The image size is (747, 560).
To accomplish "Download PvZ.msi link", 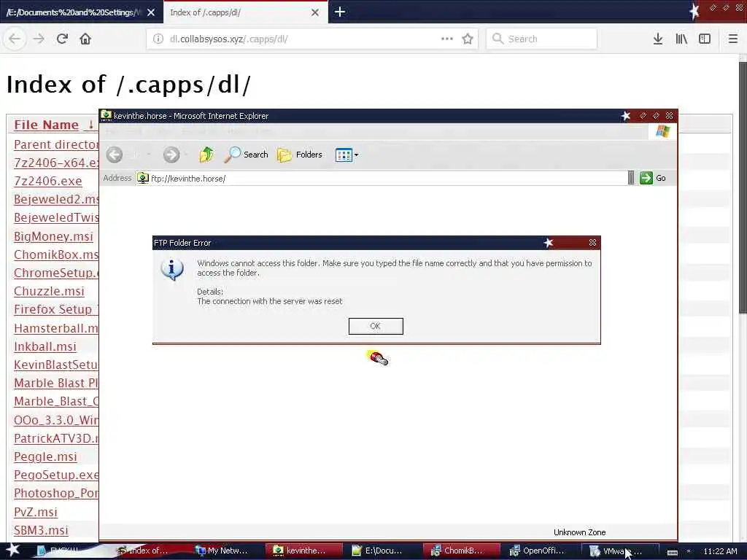I will tap(36, 512).
